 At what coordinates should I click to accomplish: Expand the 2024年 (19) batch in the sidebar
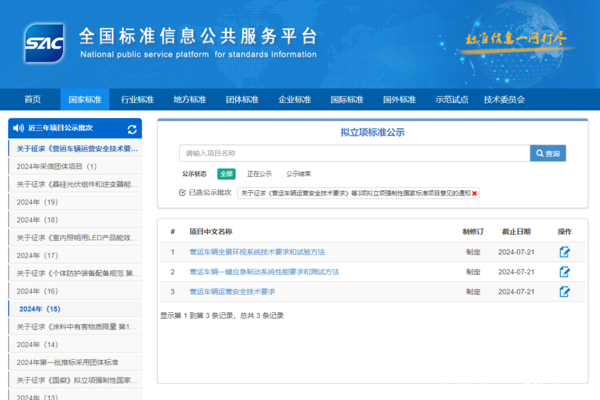click(38, 202)
